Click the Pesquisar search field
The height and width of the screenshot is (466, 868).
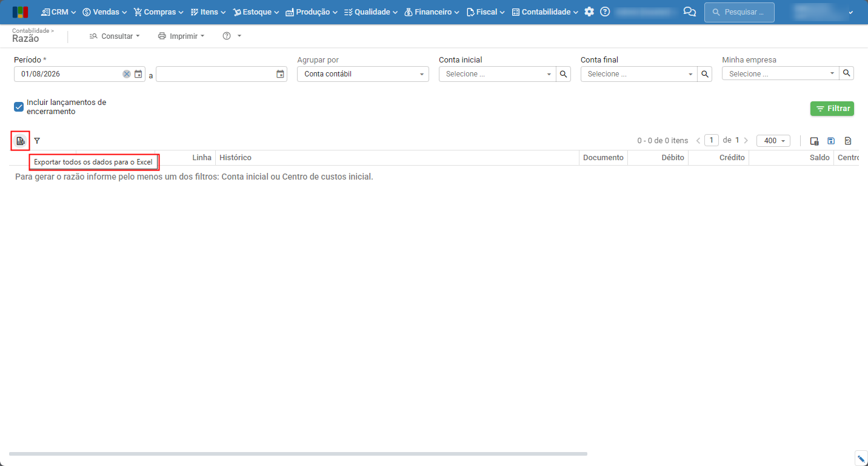coord(739,12)
